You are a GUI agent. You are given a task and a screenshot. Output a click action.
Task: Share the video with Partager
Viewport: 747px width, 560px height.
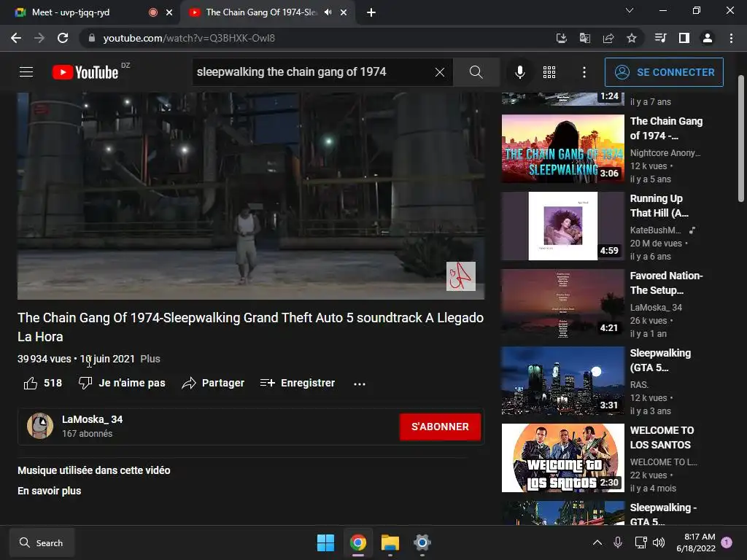(x=213, y=383)
